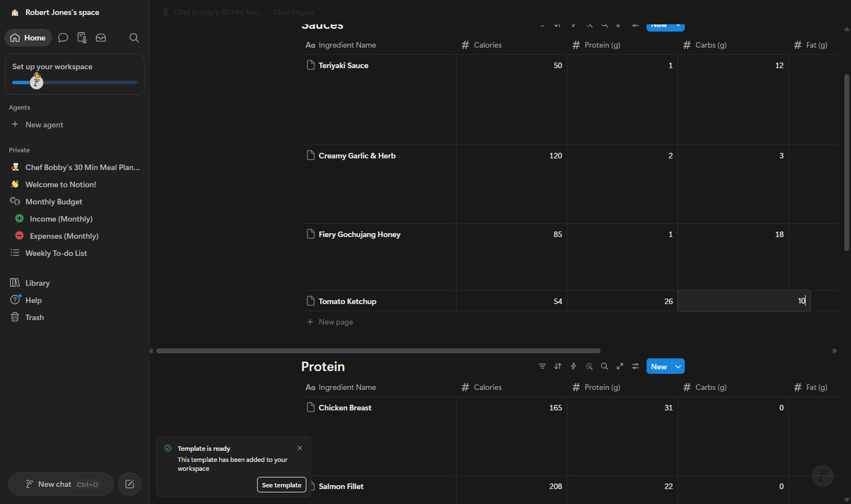Start a New chat
The height and width of the screenshot is (504, 851).
(61, 484)
